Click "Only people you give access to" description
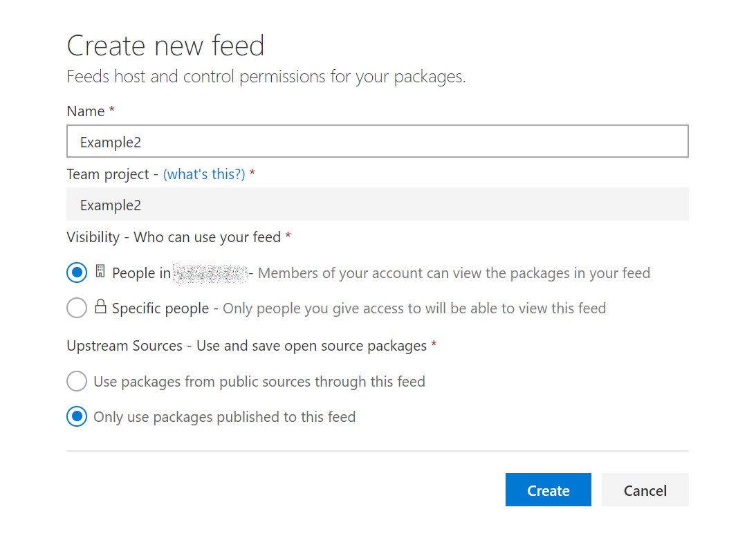The height and width of the screenshot is (536, 756). [414, 308]
